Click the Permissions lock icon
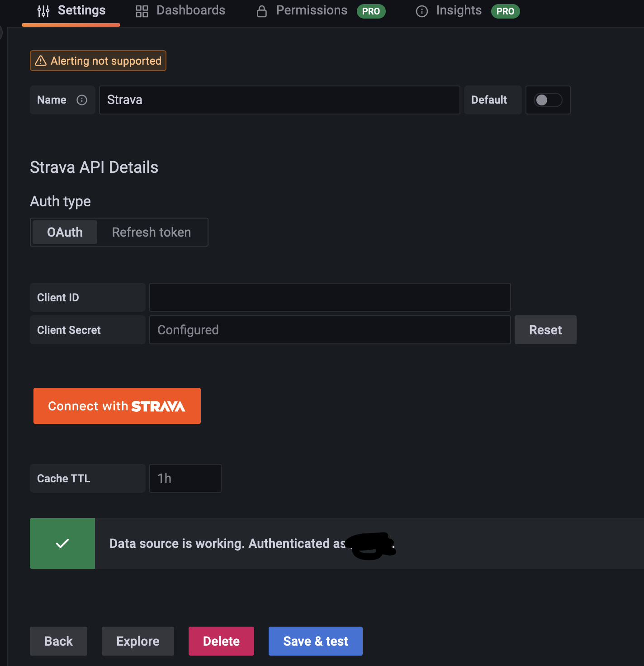The width and height of the screenshot is (644, 666). tap(261, 11)
